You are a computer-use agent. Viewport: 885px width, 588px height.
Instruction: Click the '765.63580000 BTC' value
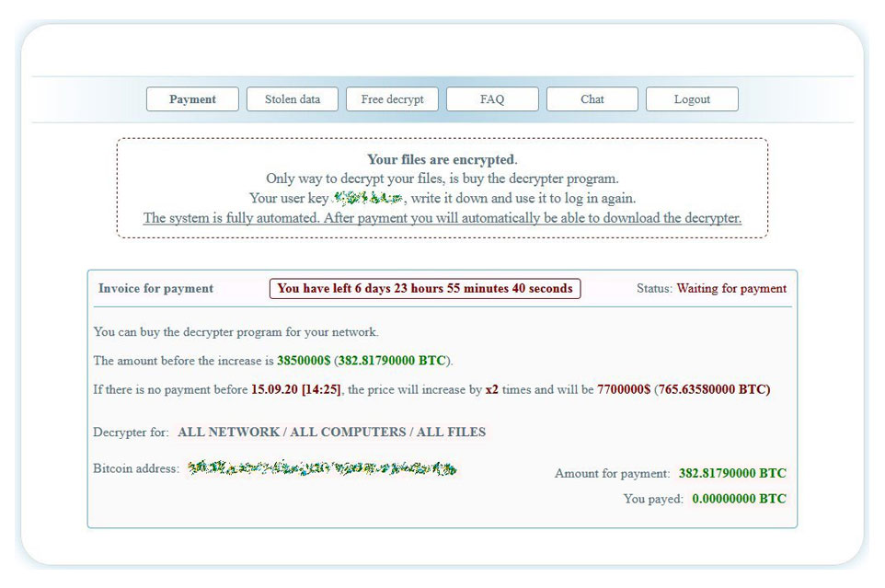point(712,389)
